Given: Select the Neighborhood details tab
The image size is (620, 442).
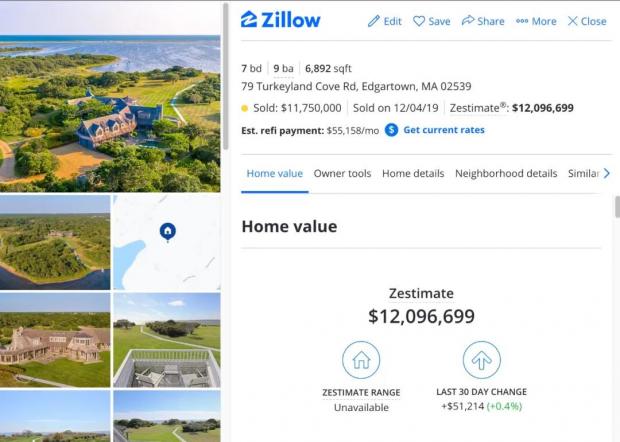Looking at the screenshot, I should coord(506,174).
